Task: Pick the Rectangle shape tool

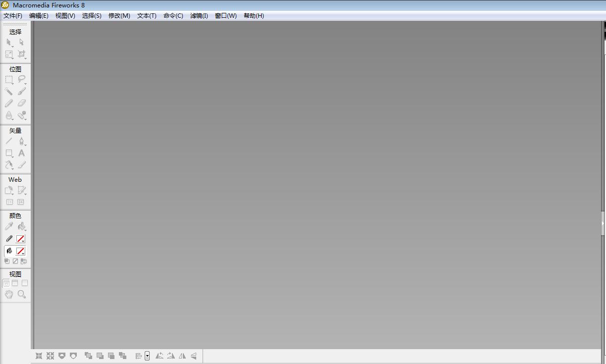Action: pyautogui.click(x=9, y=153)
